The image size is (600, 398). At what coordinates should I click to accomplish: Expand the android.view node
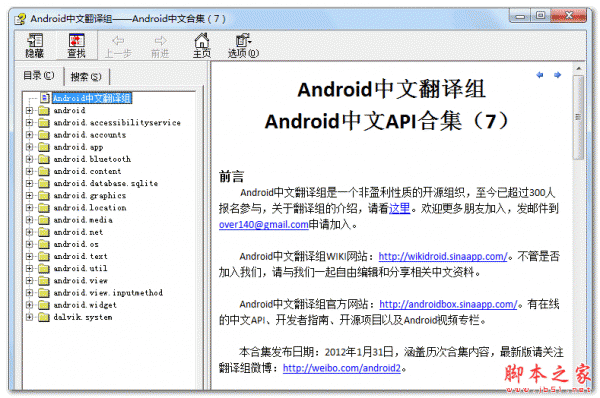(x=29, y=281)
